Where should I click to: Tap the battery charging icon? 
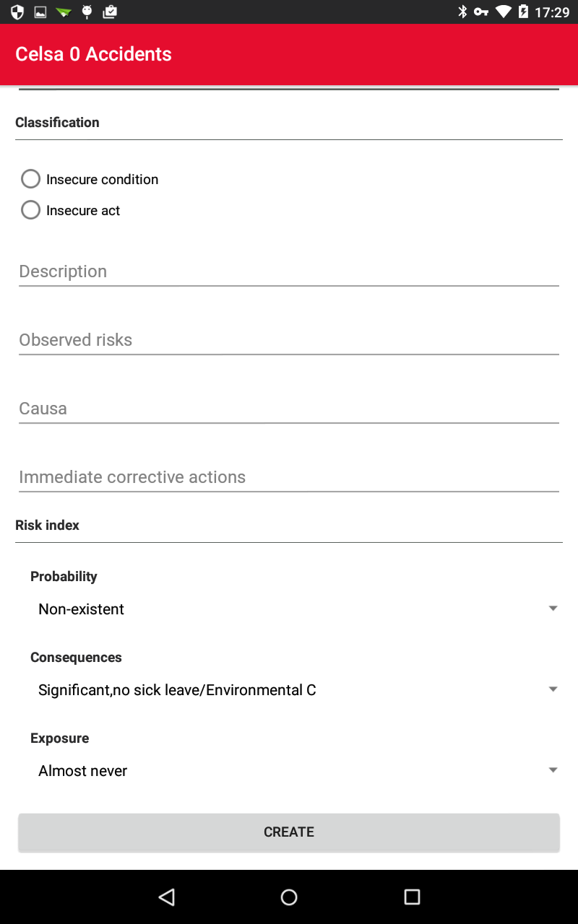pos(524,12)
